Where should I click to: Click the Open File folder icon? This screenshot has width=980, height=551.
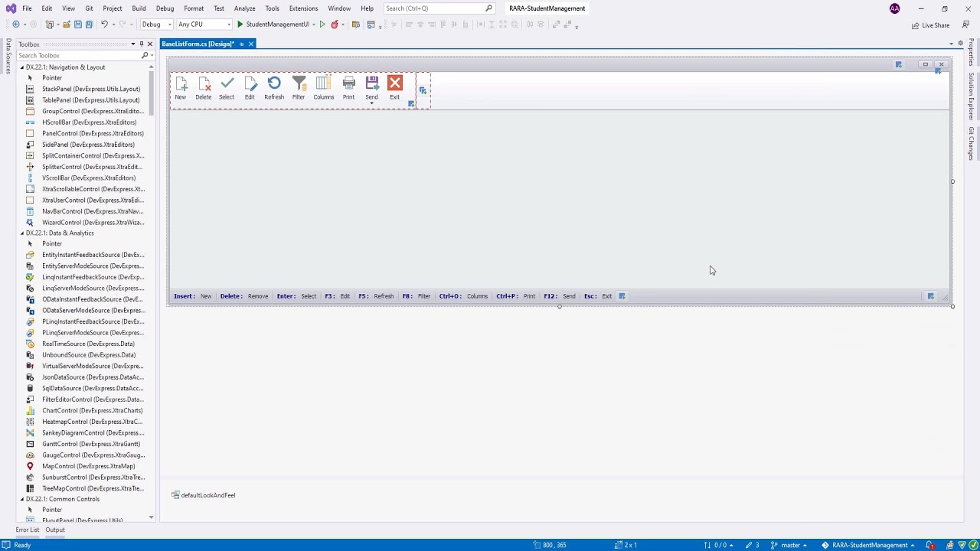(x=67, y=24)
